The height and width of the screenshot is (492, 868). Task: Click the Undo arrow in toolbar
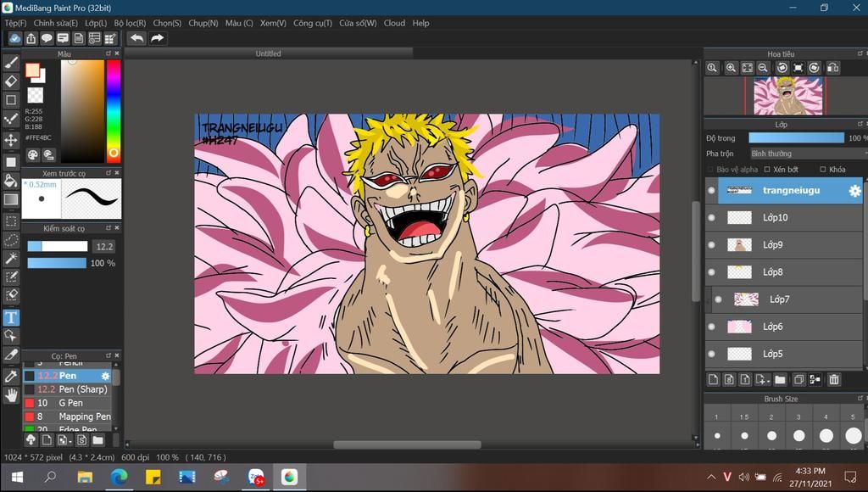[x=136, y=38]
